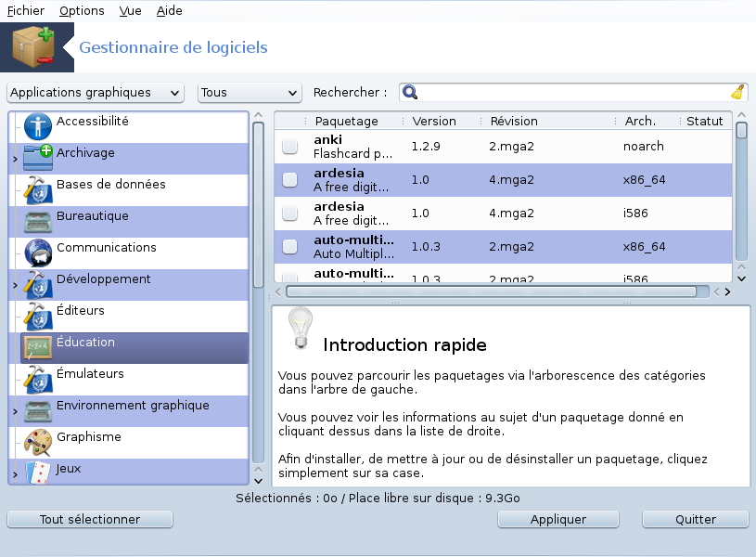Click the Éducation chalkboard icon
This screenshot has height=557, width=756.
(x=38, y=347)
